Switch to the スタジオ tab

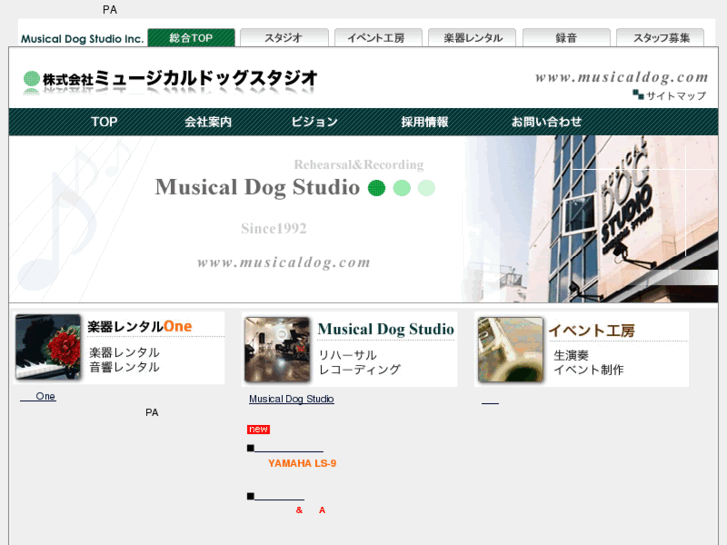284,38
